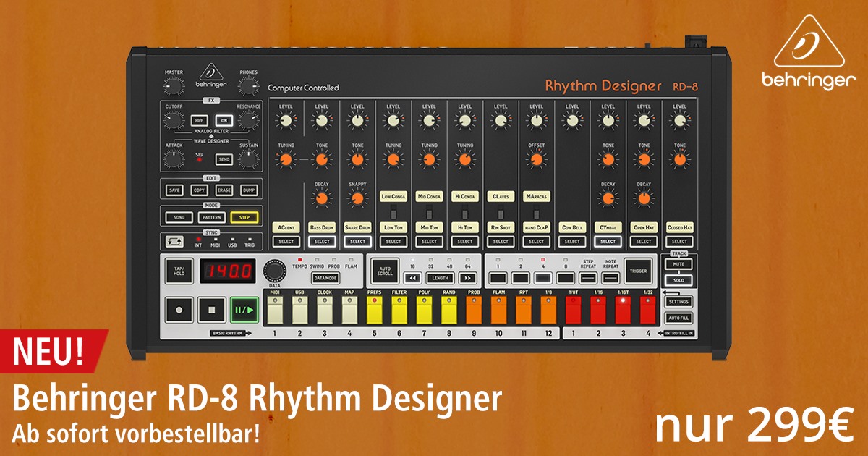The height and width of the screenshot is (456, 868).
Task: Click the Behringer logo on the drum machine panel
Action: point(210,76)
